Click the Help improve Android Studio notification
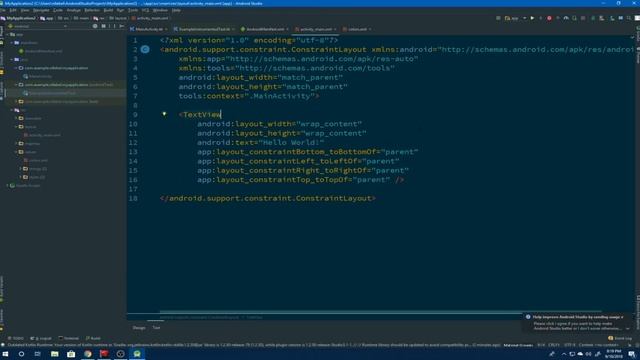The width and height of the screenshot is (640, 360). [x=578, y=322]
